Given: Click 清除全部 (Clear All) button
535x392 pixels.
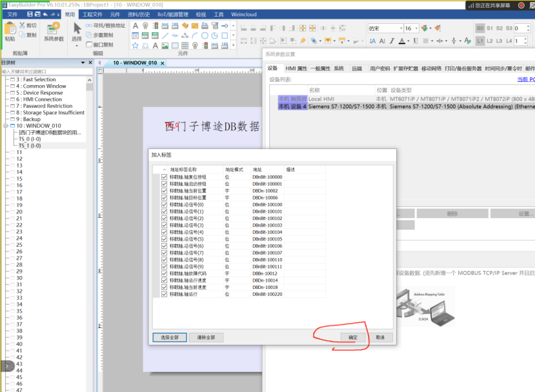Looking at the screenshot, I should click(x=206, y=337).
